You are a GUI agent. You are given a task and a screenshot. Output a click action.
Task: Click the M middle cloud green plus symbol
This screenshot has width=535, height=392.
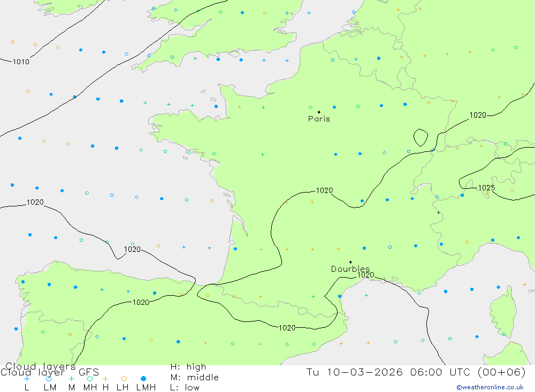pyautogui.click(x=71, y=379)
